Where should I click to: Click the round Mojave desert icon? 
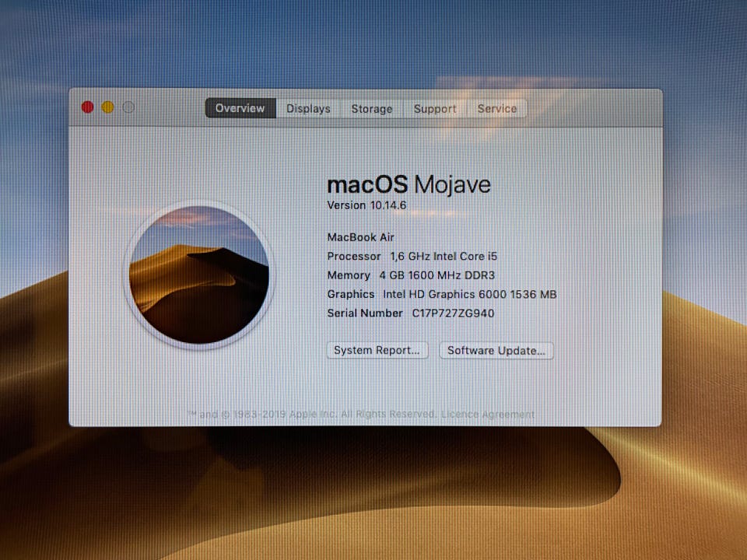pyautogui.click(x=199, y=275)
